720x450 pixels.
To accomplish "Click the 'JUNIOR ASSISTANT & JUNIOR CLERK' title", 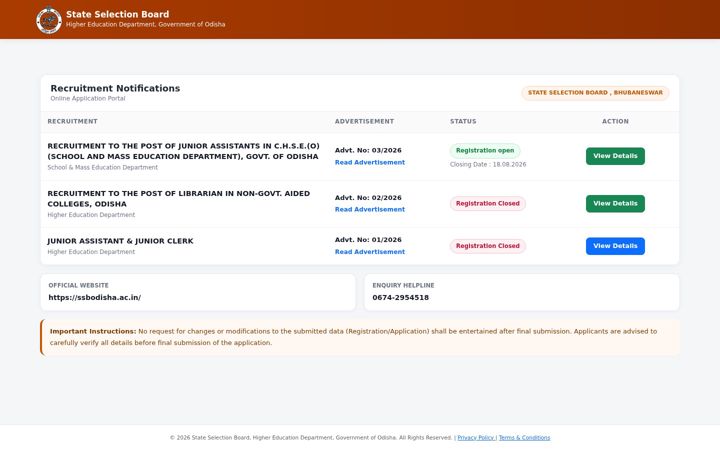I will click(x=120, y=241).
